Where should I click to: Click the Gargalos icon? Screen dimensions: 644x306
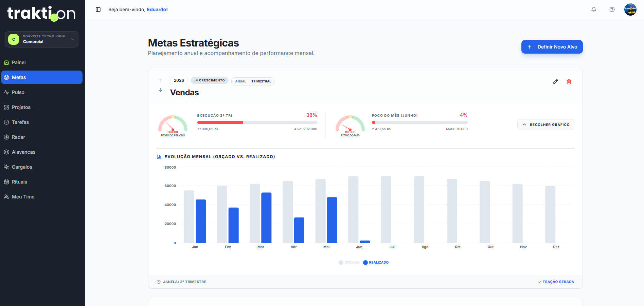tap(6, 167)
